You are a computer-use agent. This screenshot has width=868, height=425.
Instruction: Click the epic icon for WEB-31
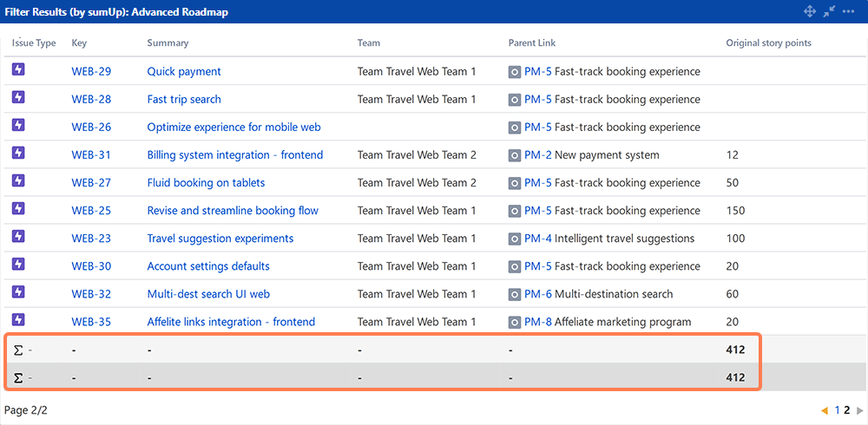tap(18, 154)
